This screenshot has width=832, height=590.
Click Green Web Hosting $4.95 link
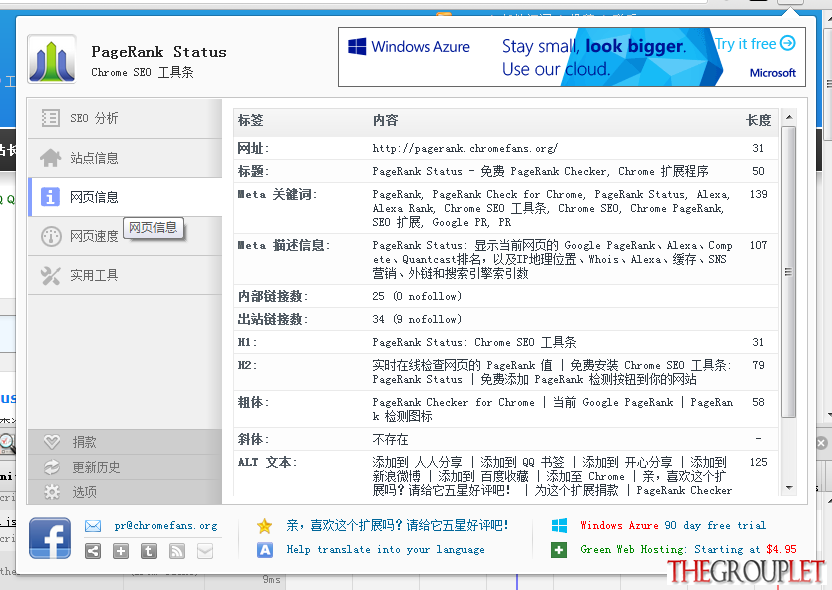coord(688,549)
